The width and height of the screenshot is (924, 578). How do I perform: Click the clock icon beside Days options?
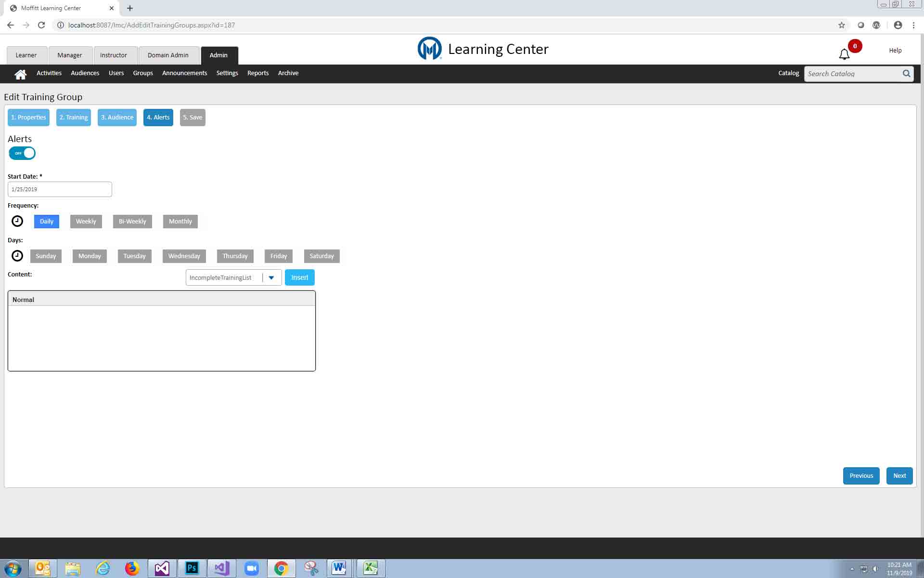[17, 256]
